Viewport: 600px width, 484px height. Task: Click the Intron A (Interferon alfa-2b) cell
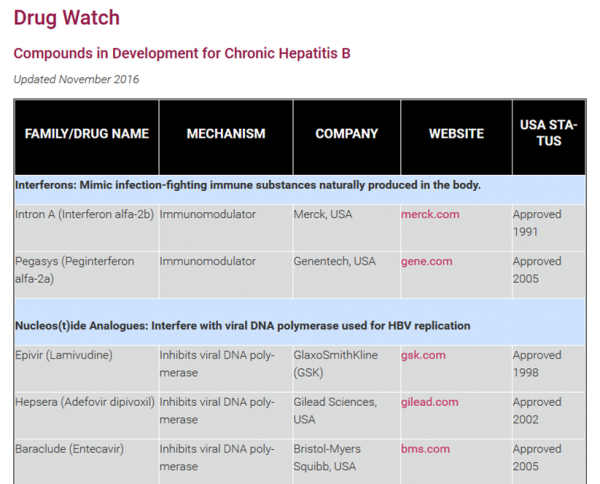pos(86,228)
